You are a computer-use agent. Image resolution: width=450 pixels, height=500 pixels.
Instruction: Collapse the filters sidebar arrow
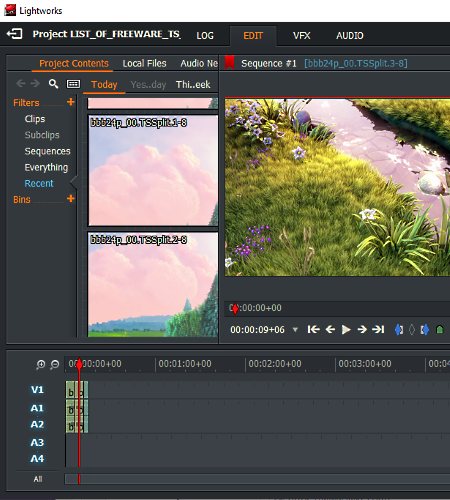click(x=74, y=182)
